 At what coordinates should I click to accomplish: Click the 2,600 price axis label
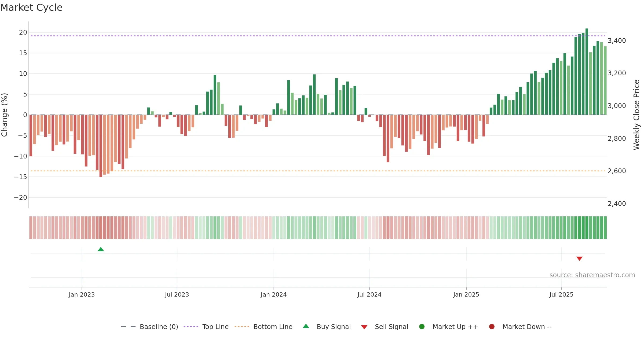pyautogui.click(x=617, y=171)
